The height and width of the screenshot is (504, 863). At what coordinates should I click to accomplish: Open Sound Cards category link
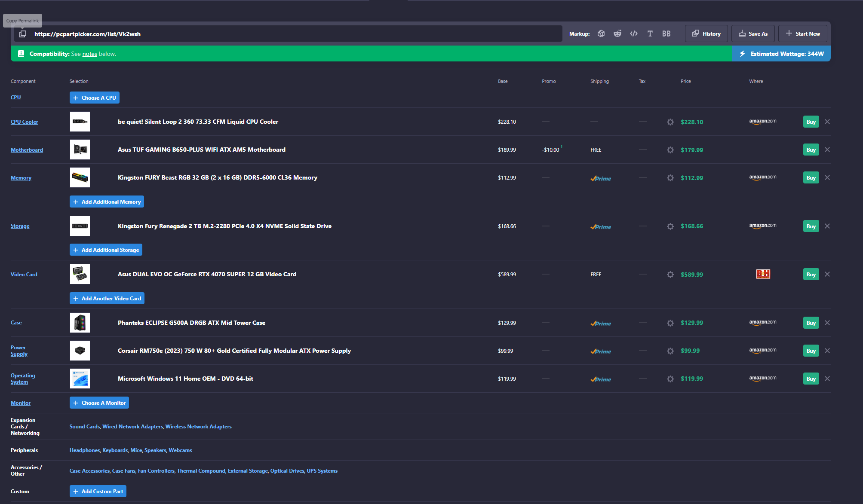coord(85,427)
